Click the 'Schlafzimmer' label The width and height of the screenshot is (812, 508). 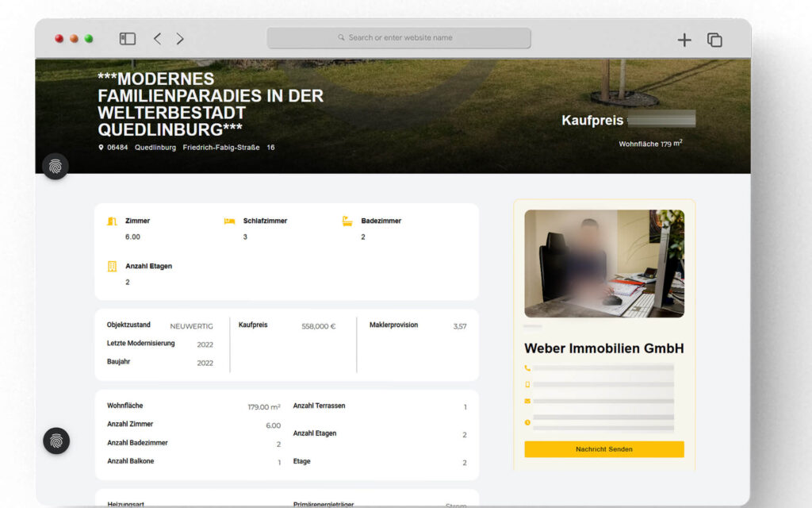tap(265, 221)
